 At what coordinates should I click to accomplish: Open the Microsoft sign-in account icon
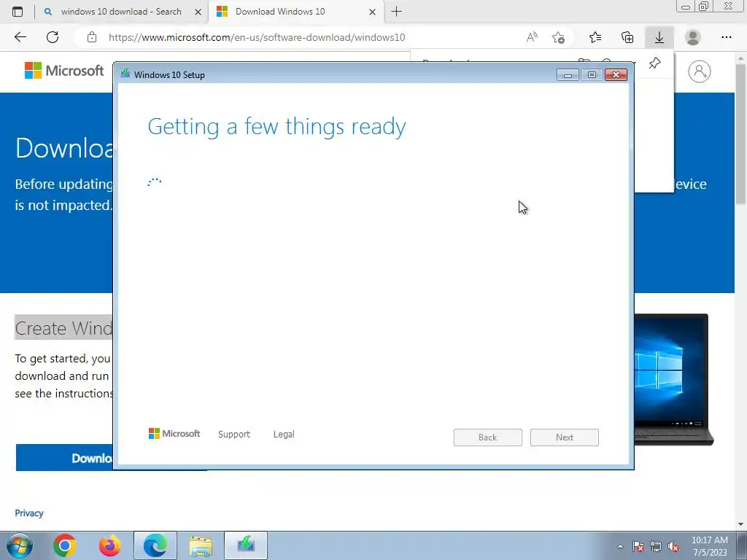tap(700, 71)
